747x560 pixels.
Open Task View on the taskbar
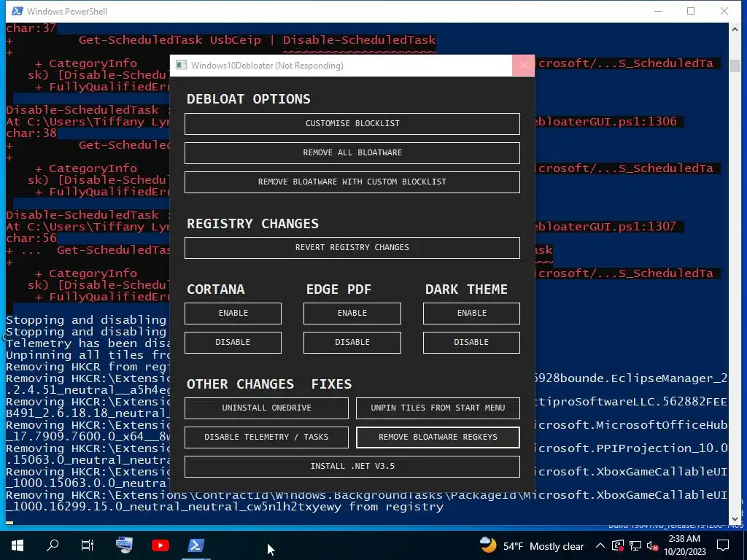(88, 545)
